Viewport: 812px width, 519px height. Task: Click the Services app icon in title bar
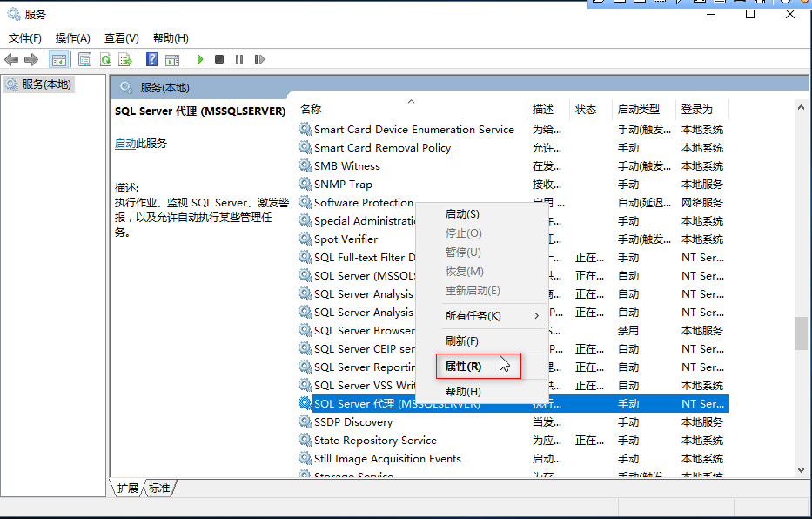(x=13, y=14)
